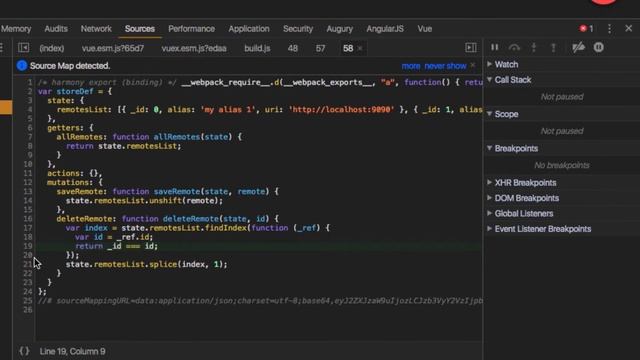Image resolution: width=640 pixels, height=360 pixels.
Task: Select the Sources panel tab
Action: coord(140,29)
